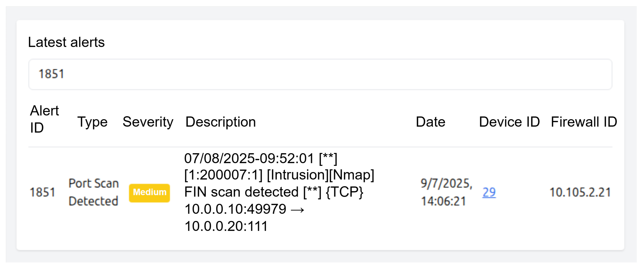The image size is (644, 269).
Task: Click the Medium severity badge
Action: 149,192
